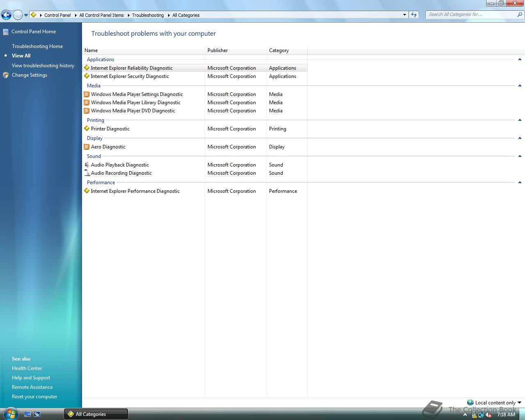The height and width of the screenshot is (420, 525).
Task: Open View troubleshooting history link
Action: (43, 66)
